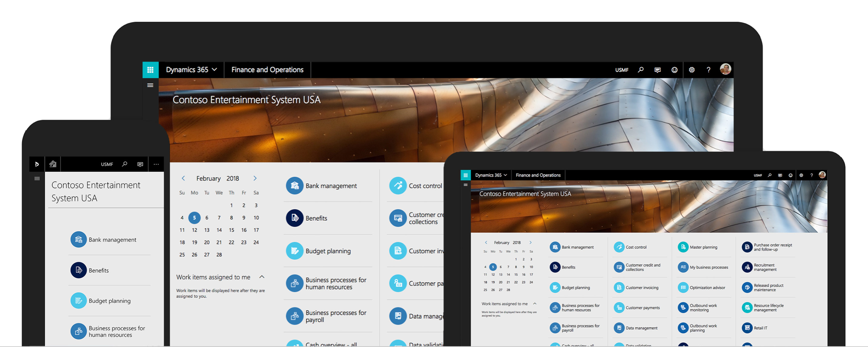This screenshot has width=868, height=347.
Task: Open Bank management tile on the tablet
Action: coord(572,247)
